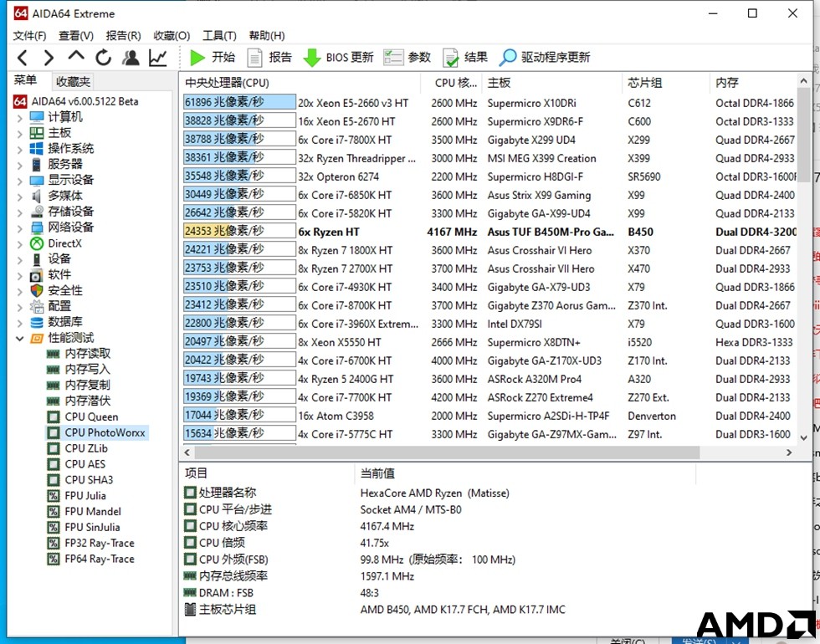Open the 工具(T) menu
820x644 pixels.
point(219,35)
